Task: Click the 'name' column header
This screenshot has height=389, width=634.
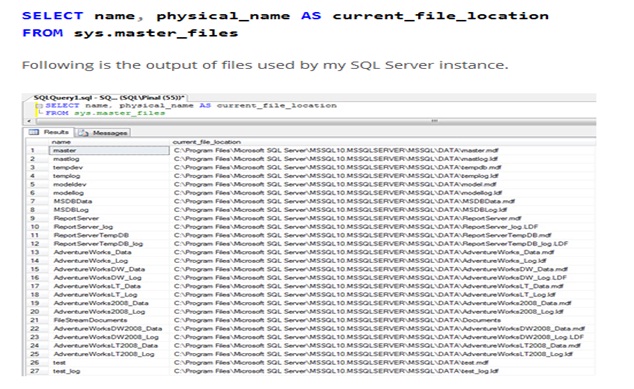Action: point(109,142)
